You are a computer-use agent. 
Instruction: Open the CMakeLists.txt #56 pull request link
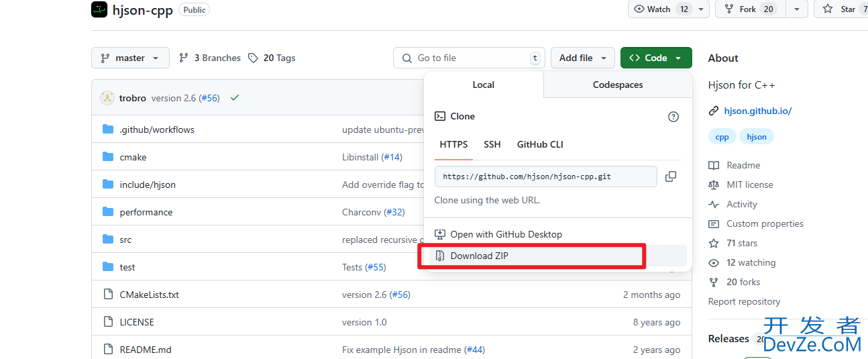(400, 295)
